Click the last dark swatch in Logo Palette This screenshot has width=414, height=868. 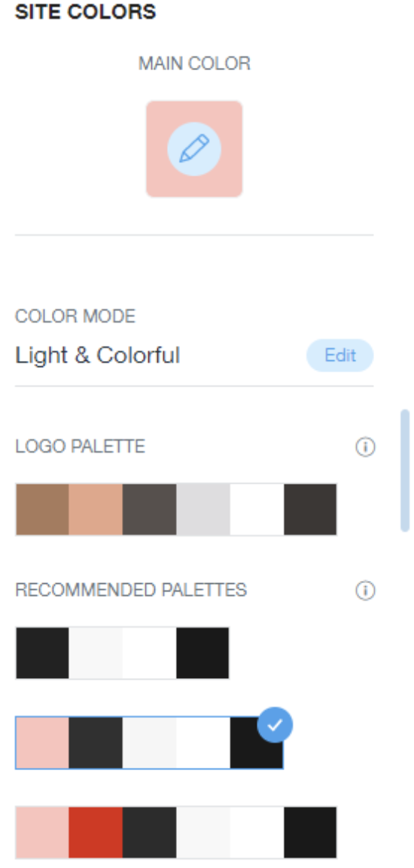tap(310, 509)
